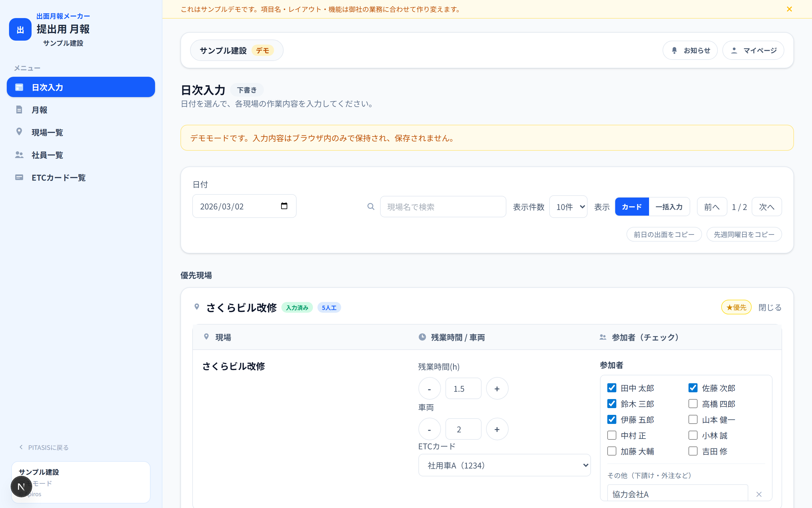This screenshot has width=812, height=508.
Task: Switch display to カード view
Action: 632,207
